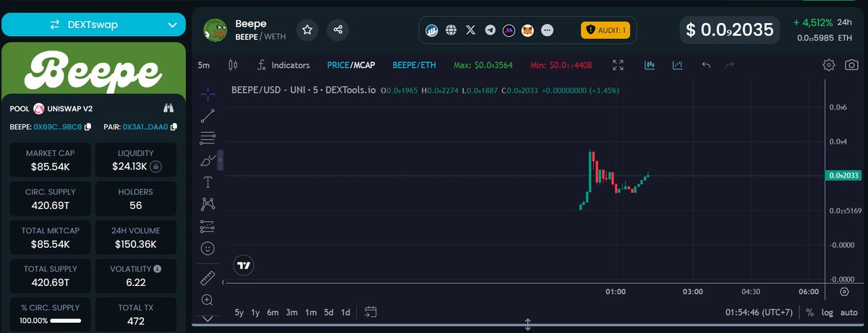Select the 1y date range

[x=255, y=313]
